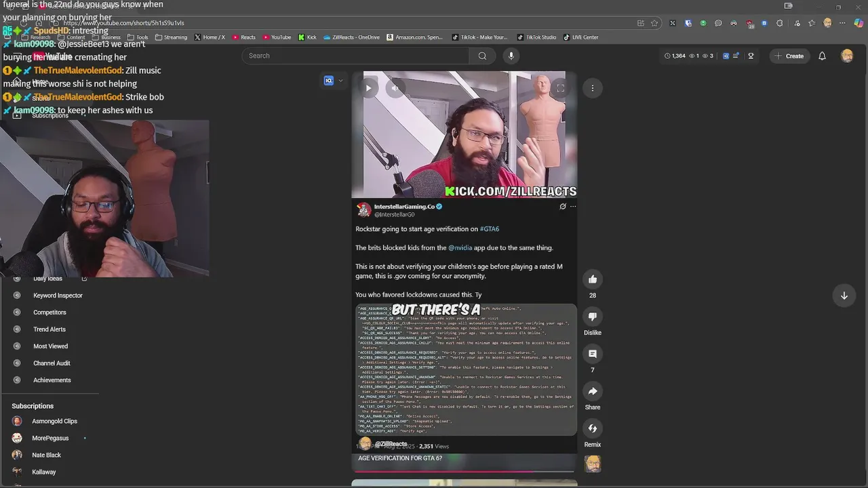Open TikTok - Make Your bookmark
The image size is (868, 488).
click(x=479, y=37)
